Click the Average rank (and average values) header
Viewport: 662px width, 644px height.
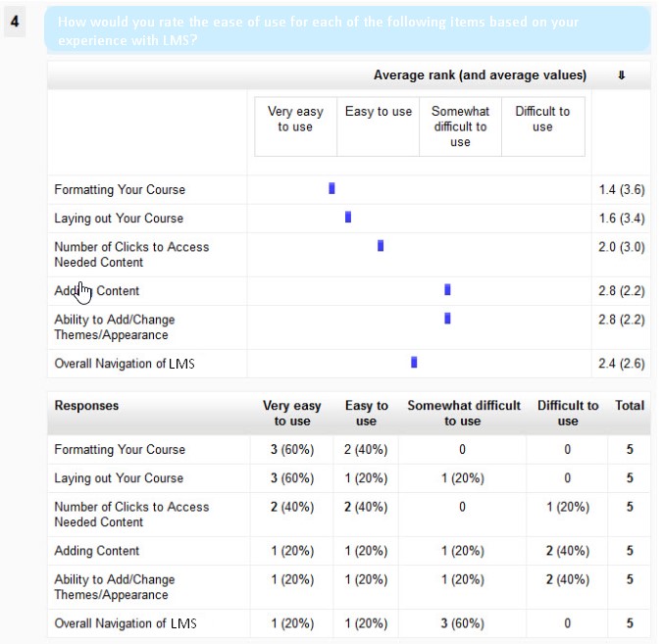tap(480, 75)
